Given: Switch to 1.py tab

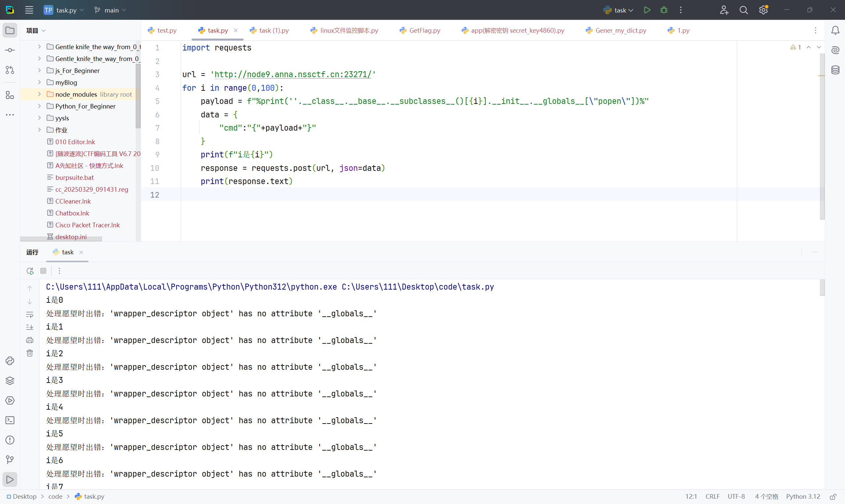Looking at the screenshot, I should tap(679, 30).
